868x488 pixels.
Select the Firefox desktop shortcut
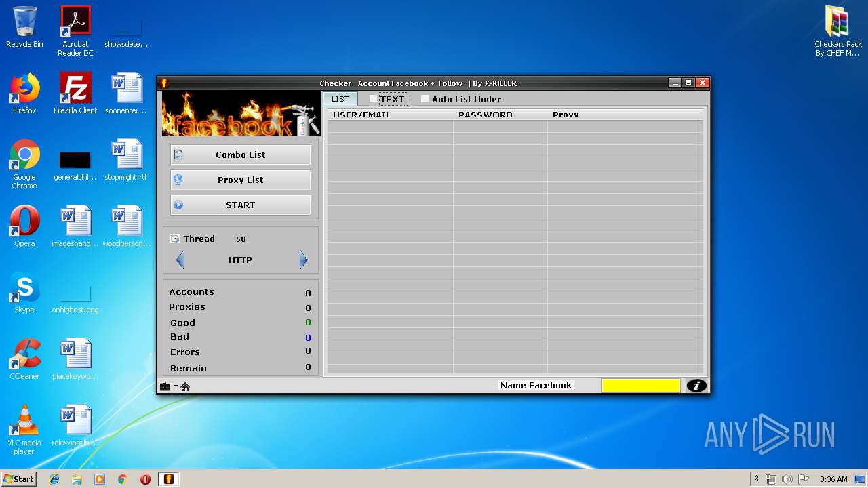click(24, 94)
